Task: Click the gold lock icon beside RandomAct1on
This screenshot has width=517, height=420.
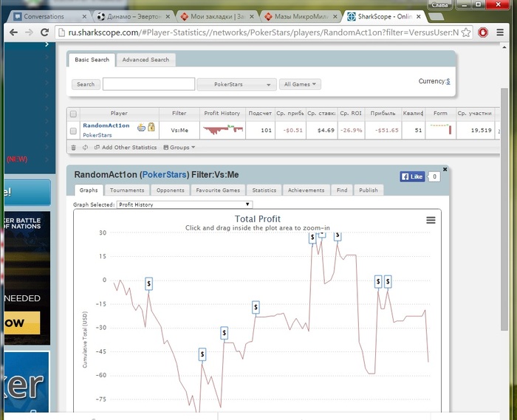Action: [151, 127]
